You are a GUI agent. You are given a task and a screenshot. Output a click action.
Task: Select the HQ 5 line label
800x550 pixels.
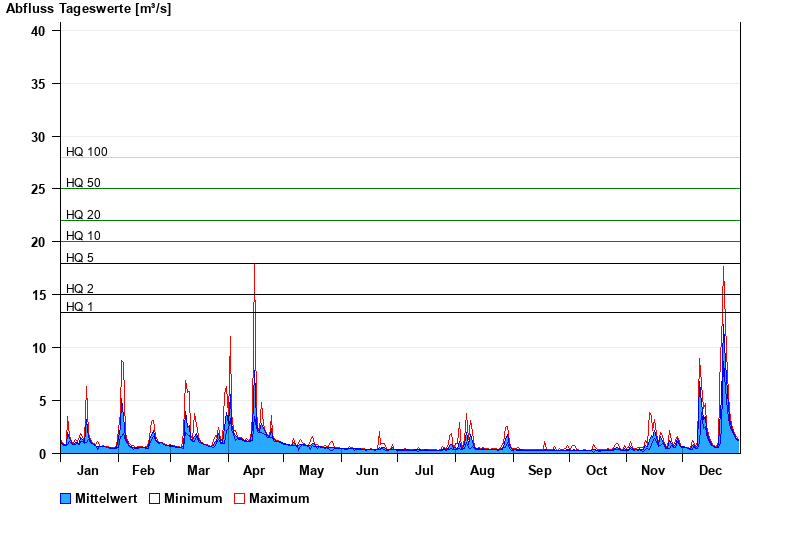(80, 258)
